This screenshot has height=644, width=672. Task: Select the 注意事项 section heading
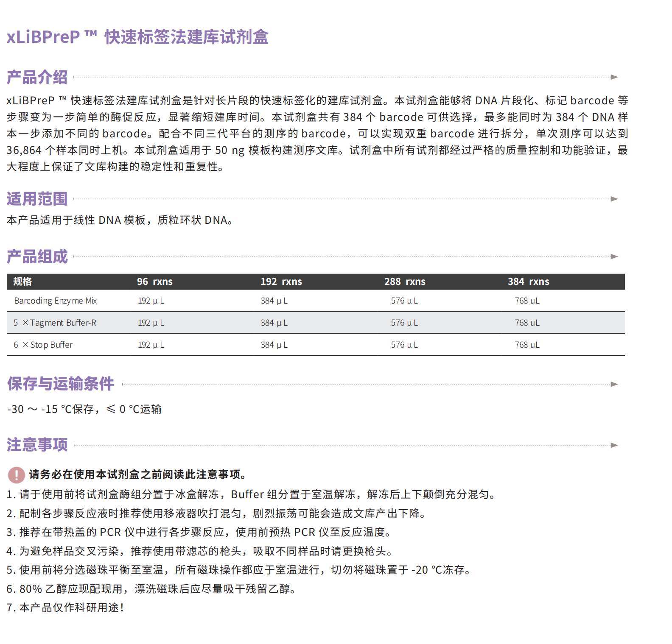point(37,445)
